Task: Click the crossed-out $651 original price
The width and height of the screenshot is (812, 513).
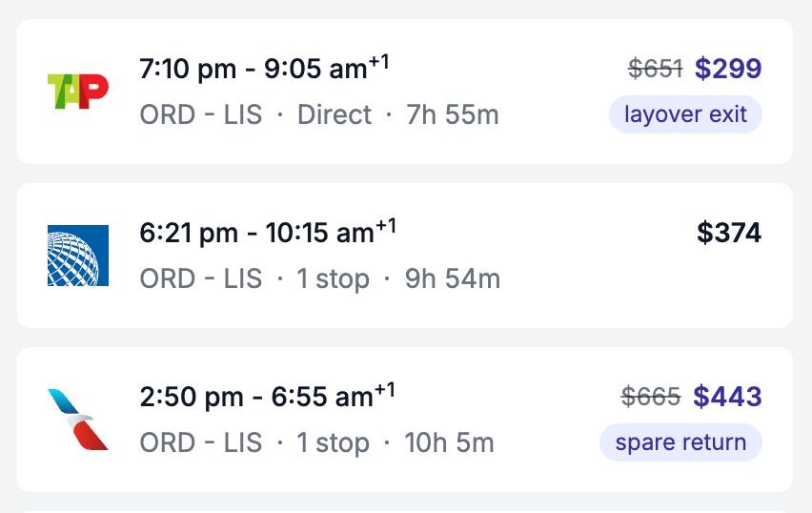Action: [656, 69]
